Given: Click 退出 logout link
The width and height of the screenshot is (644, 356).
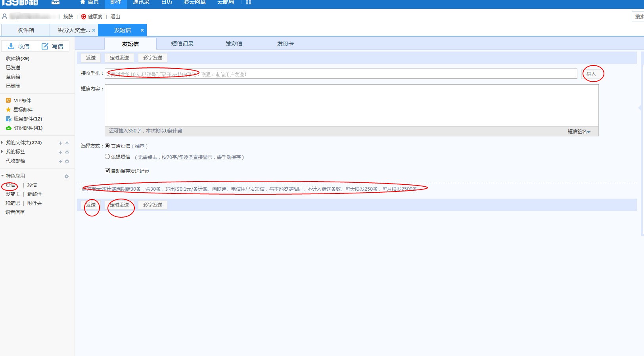Looking at the screenshot, I should coord(115,17).
